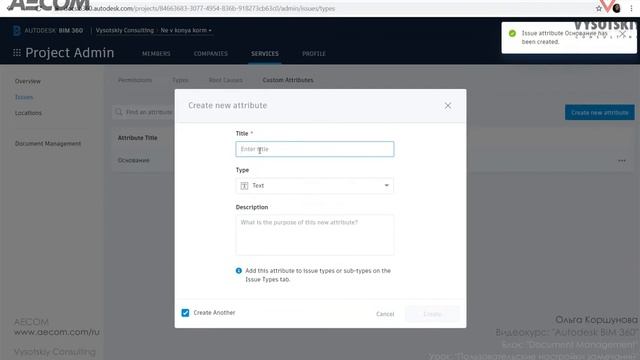This screenshot has height=360, width=640.
Task: Click the text type icon in dropdown
Action: pyautogui.click(x=244, y=186)
